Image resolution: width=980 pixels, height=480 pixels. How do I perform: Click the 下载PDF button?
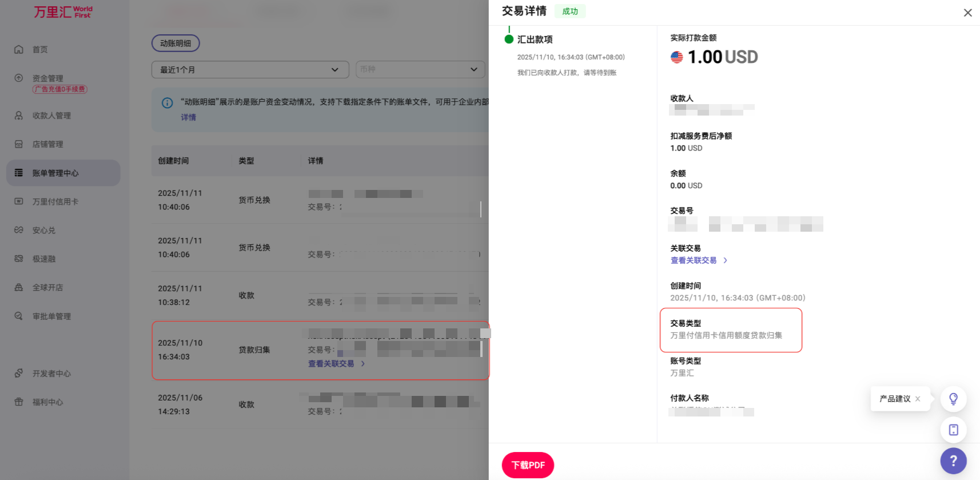pos(528,465)
